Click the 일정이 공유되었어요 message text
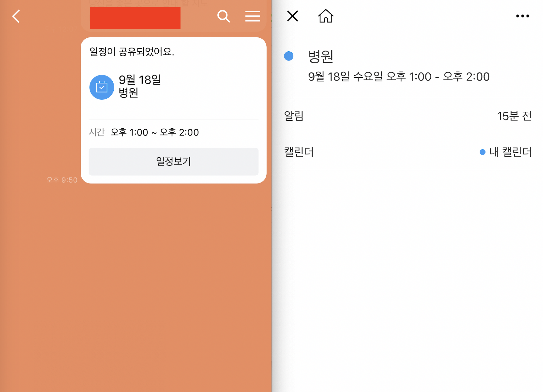 (132, 52)
